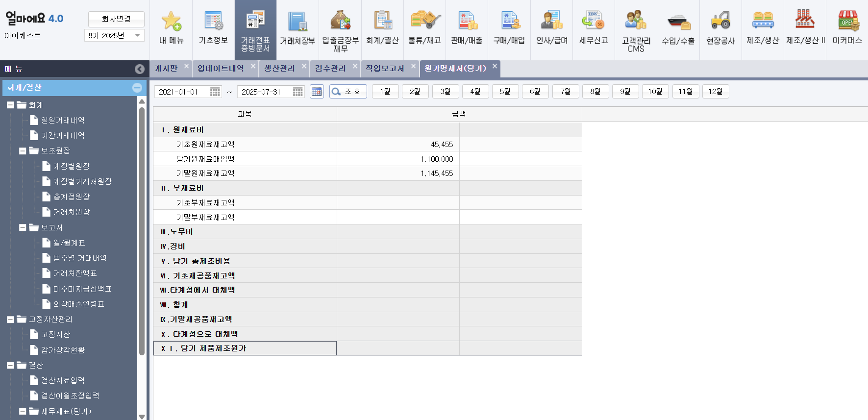Close the 게시판 tab
The height and width of the screenshot is (420, 868).
pos(186,66)
